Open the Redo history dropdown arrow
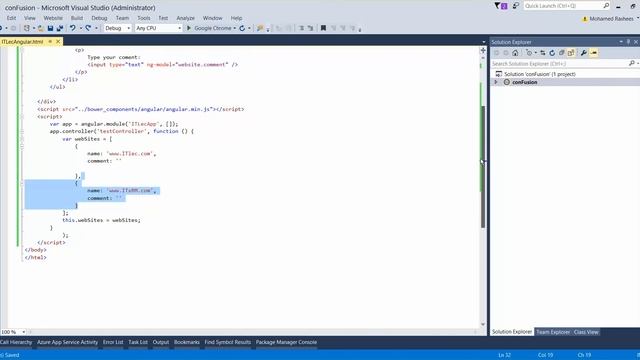This screenshot has width=640, height=360. pyautogui.click(x=96, y=28)
